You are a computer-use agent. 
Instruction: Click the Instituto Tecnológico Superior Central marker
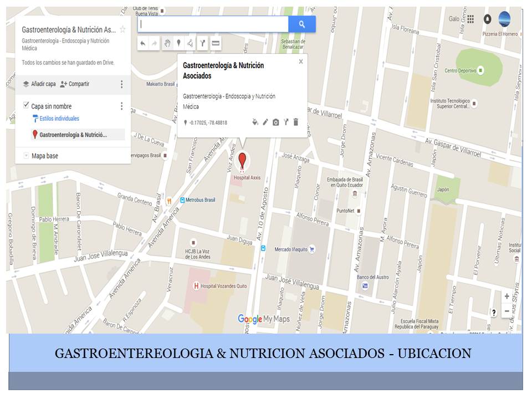[x=474, y=103]
